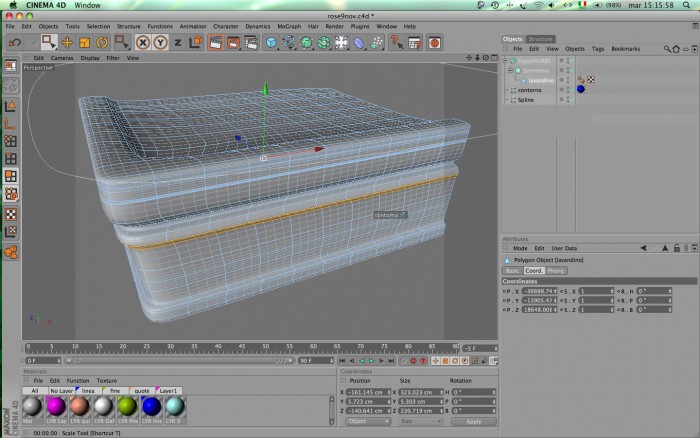Image resolution: width=700 pixels, height=438 pixels.
Task: Open the Plugins menu
Action: pos(360,26)
